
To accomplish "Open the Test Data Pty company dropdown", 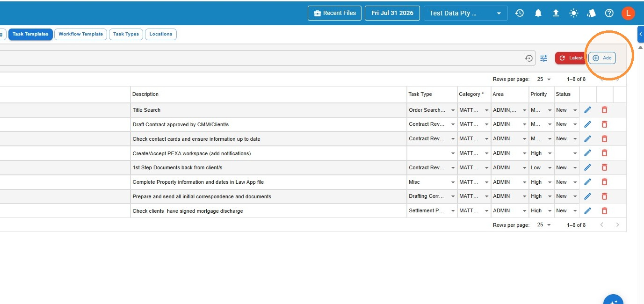I will pyautogui.click(x=465, y=13).
